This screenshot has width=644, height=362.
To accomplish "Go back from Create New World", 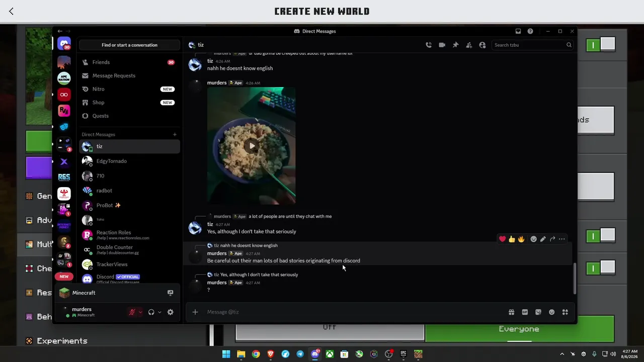I will 11,11.
